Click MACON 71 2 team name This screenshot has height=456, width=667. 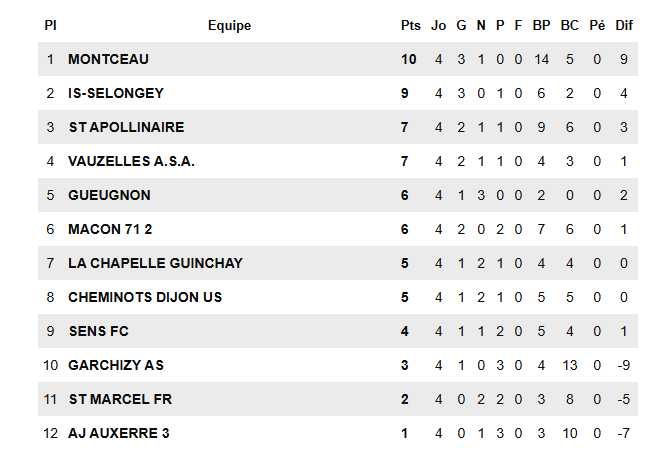(109, 229)
